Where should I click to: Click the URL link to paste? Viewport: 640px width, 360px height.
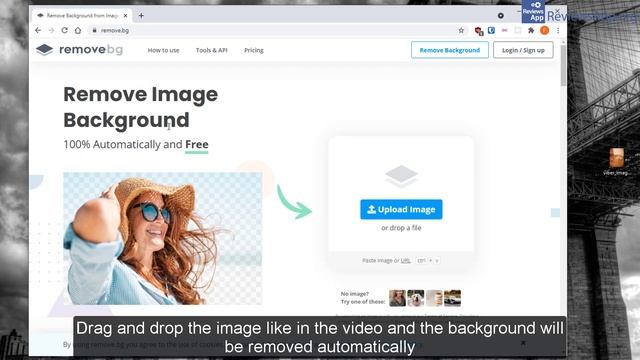(x=405, y=260)
